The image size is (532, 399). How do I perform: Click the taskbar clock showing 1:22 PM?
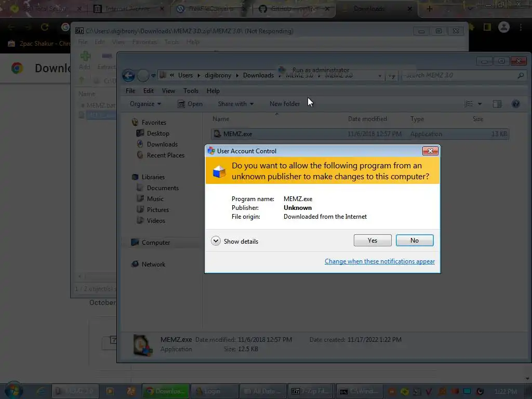click(x=506, y=392)
